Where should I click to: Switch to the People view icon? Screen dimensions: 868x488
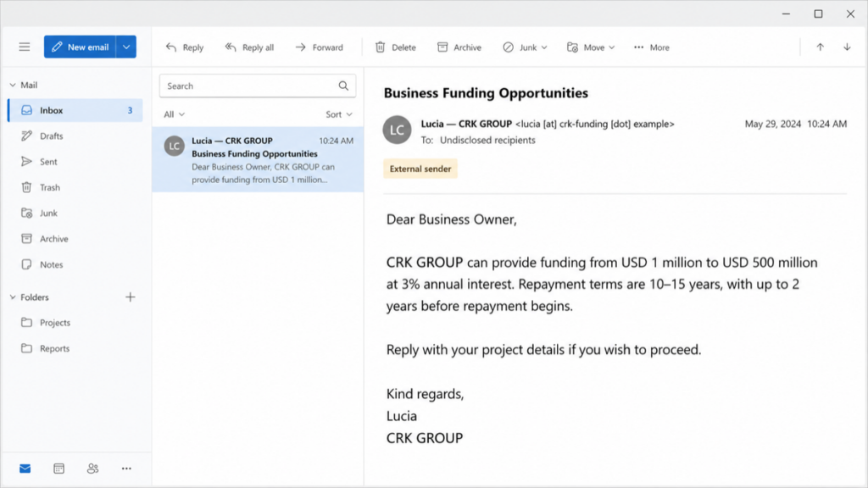(92, 469)
